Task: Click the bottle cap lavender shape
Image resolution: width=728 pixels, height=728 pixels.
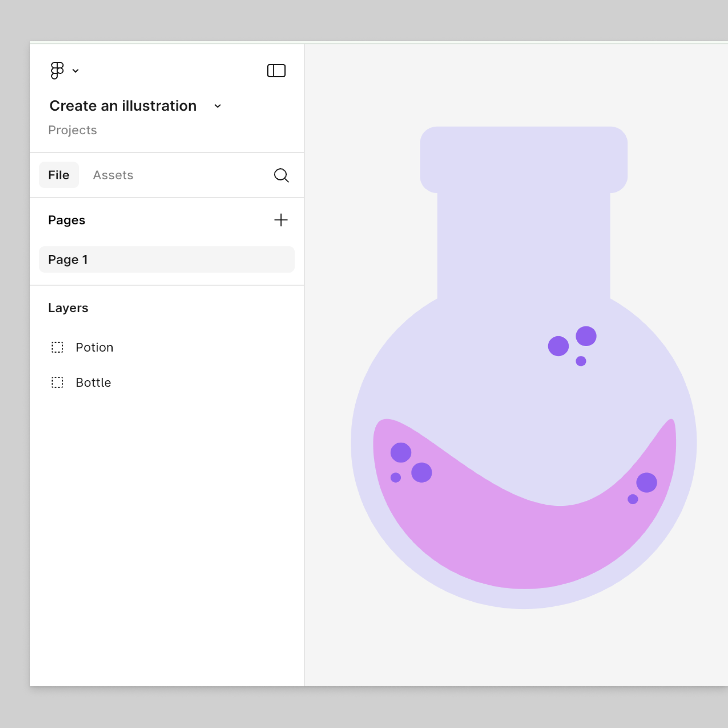Action: click(523, 159)
